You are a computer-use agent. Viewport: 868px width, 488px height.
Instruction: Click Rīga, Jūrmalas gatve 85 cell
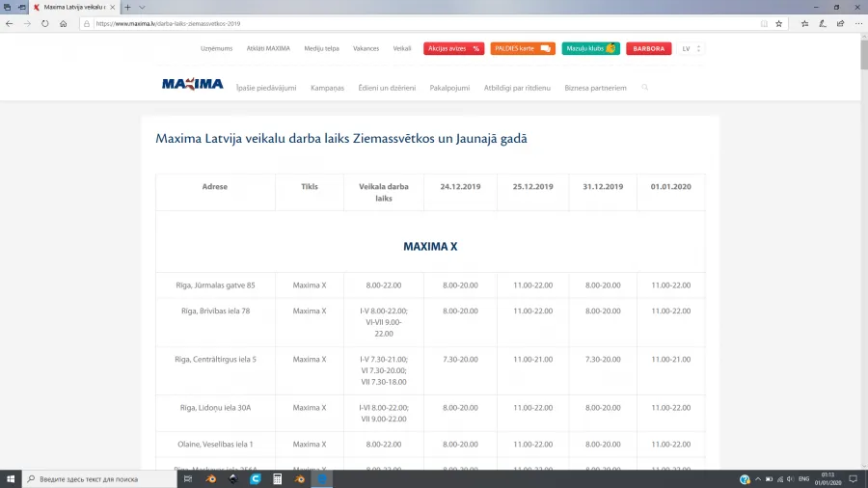point(215,285)
